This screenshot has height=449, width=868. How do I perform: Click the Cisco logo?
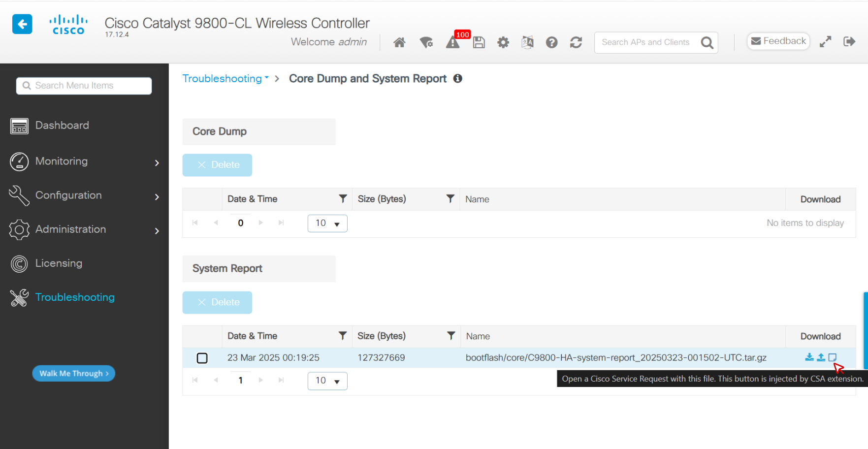tap(68, 25)
